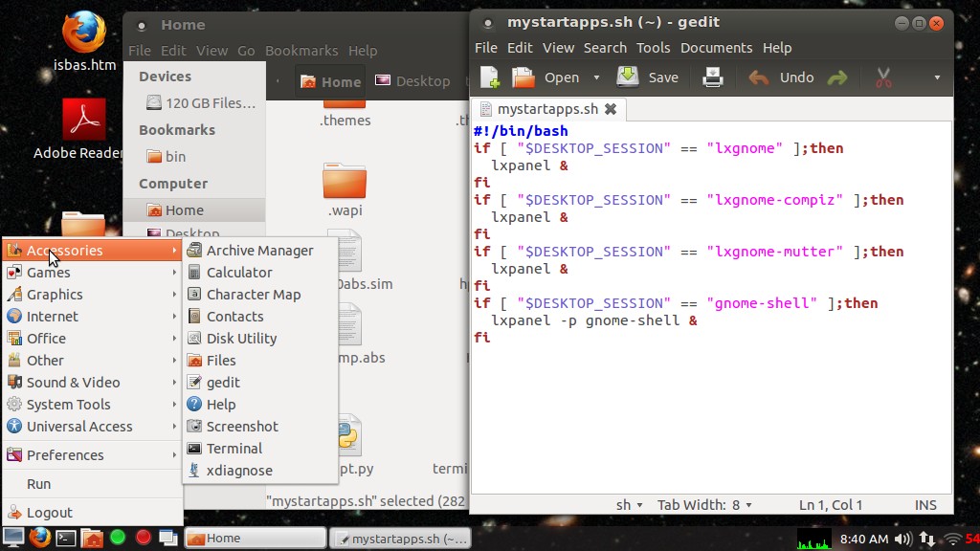Click the Save icon in gedit toolbar
This screenshot has width=980, height=551.
coord(648,77)
